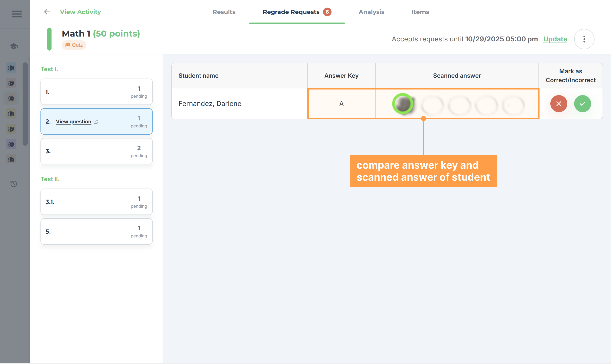The width and height of the screenshot is (611, 364).
Task: Click the Update deadline link
Action: pyautogui.click(x=555, y=39)
